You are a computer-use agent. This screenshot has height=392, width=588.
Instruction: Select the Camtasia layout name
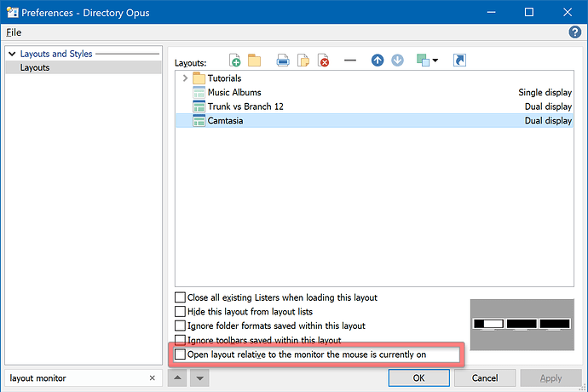(x=225, y=121)
